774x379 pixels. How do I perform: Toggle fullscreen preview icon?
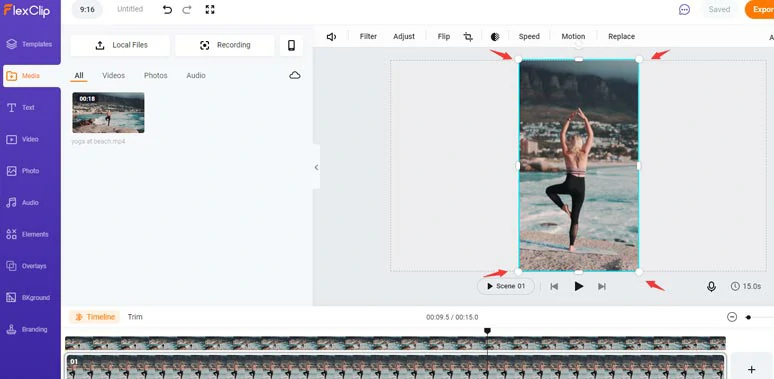[x=210, y=9]
